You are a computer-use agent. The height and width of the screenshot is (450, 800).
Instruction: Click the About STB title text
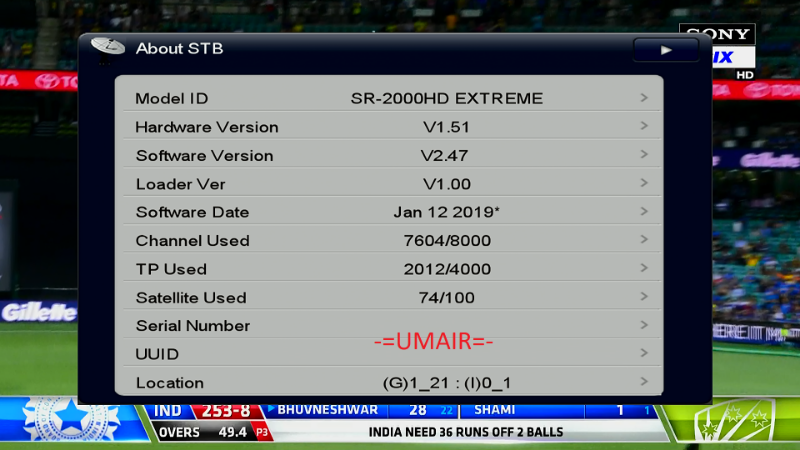[x=179, y=48]
